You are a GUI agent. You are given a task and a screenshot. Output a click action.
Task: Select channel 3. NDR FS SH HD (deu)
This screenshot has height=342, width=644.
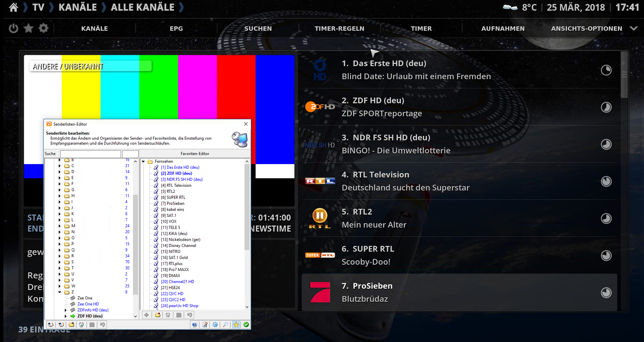coord(460,144)
